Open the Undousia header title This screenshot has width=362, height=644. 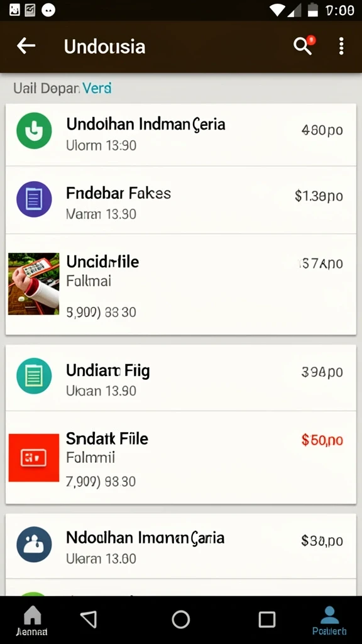tap(105, 47)
